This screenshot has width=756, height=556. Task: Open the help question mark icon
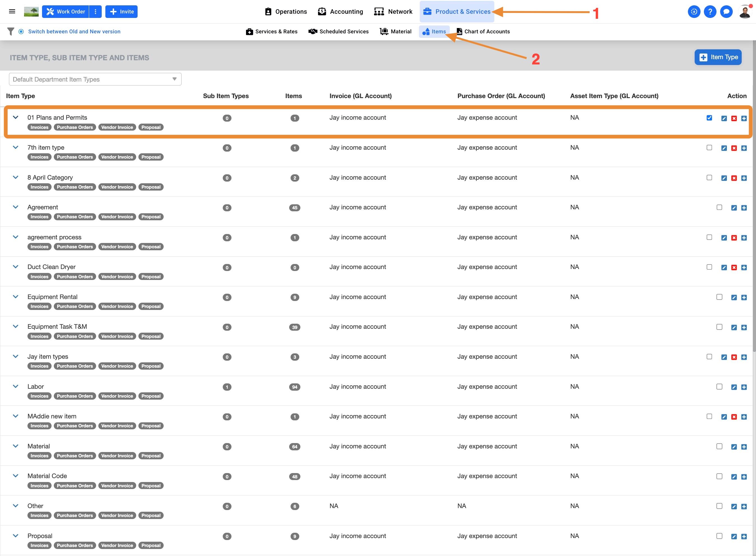tap(710, 12)
